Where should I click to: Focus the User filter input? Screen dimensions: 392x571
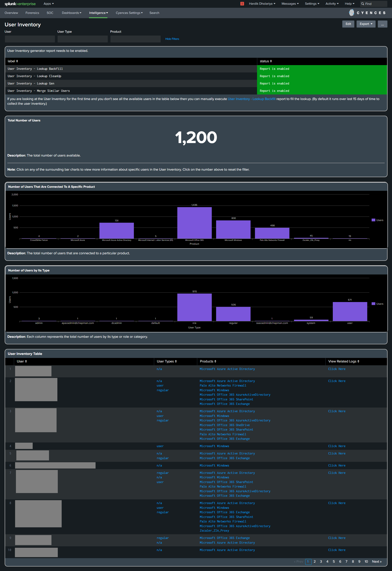30,39
